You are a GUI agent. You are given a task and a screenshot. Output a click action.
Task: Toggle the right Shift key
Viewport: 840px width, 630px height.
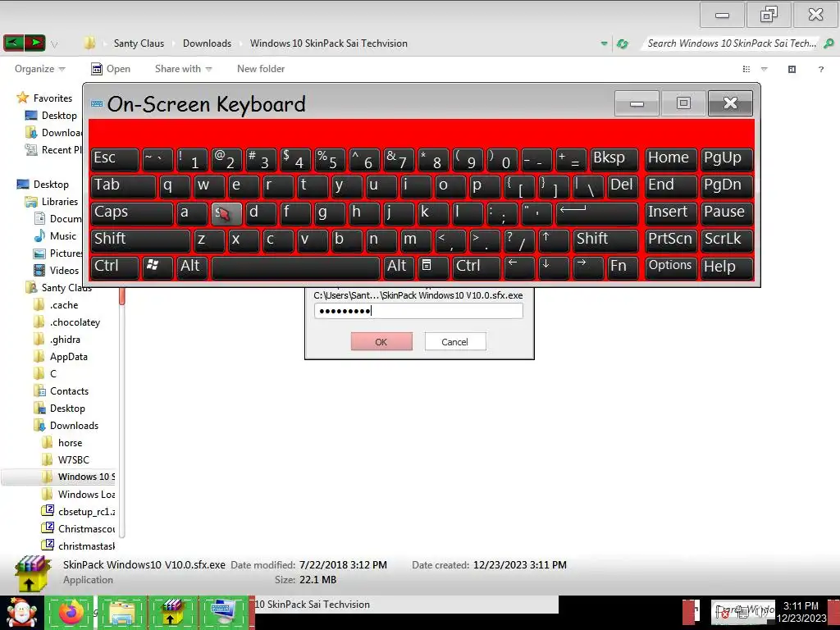click(606, 240)
